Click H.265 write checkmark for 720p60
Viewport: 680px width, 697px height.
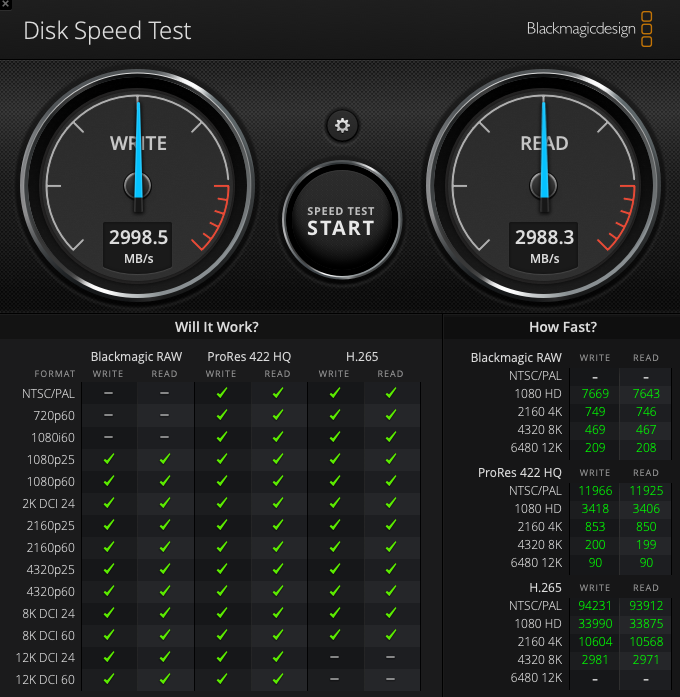[335, 415]
